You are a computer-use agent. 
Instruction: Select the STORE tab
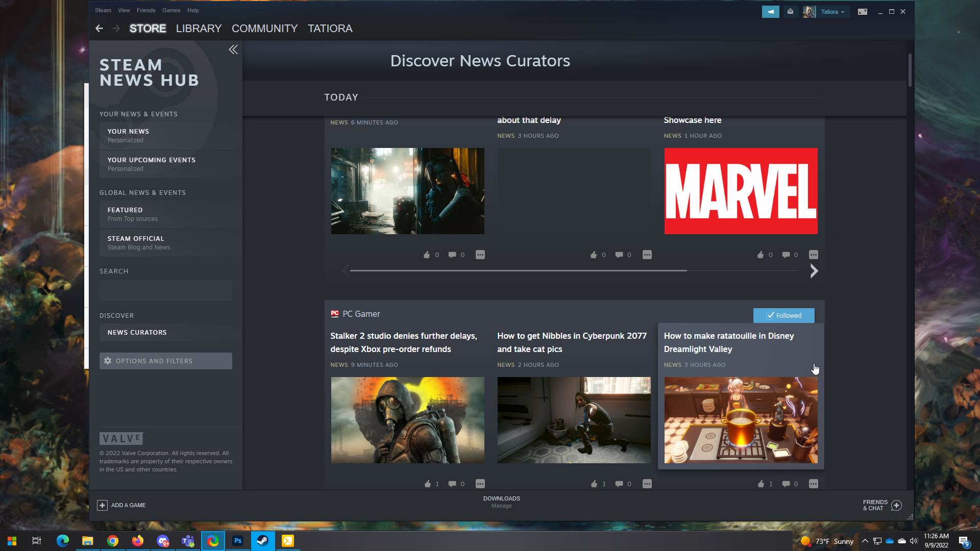point(148,29)
